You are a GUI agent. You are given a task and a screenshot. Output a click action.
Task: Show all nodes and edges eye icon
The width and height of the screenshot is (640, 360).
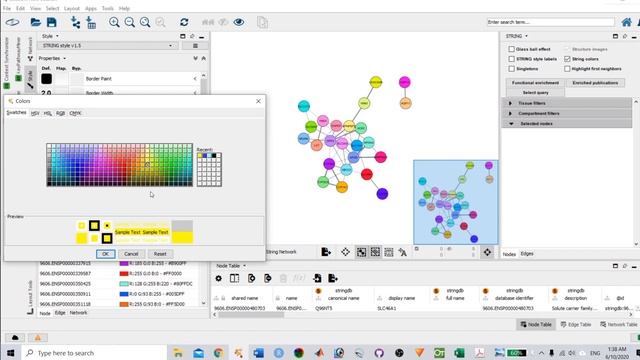239,22
